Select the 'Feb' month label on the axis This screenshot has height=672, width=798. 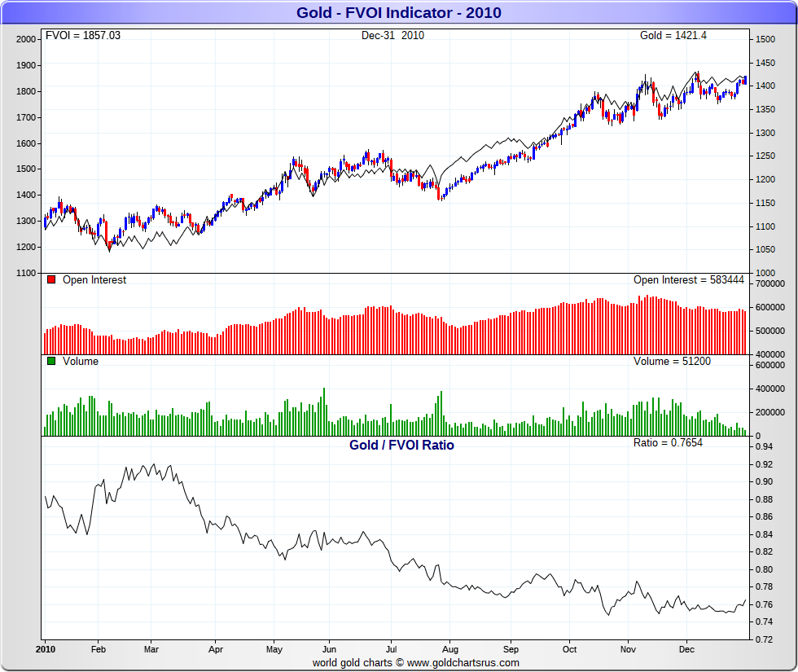click(x=99, y=650)
